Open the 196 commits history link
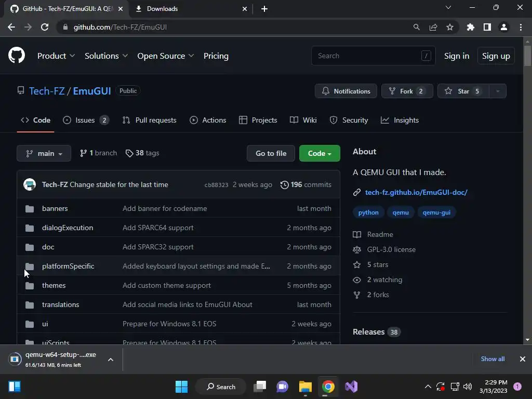Viewport: 532px width, 399px height. [x=305, y=184]
